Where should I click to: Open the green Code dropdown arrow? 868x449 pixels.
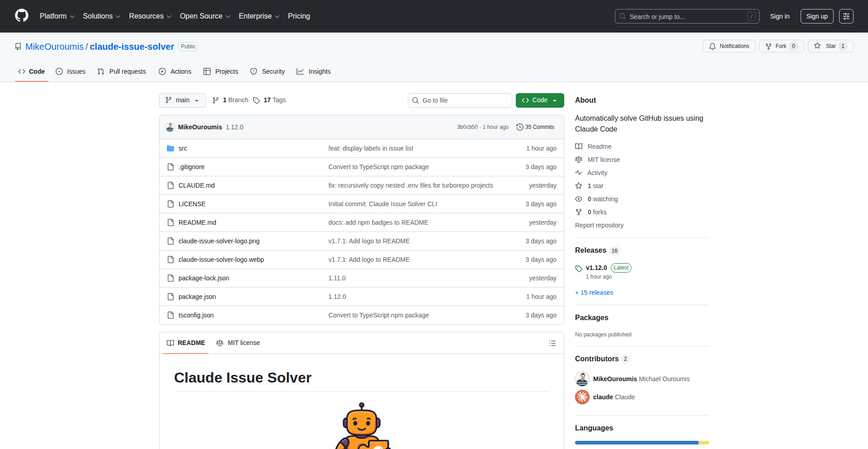(554, 100)
